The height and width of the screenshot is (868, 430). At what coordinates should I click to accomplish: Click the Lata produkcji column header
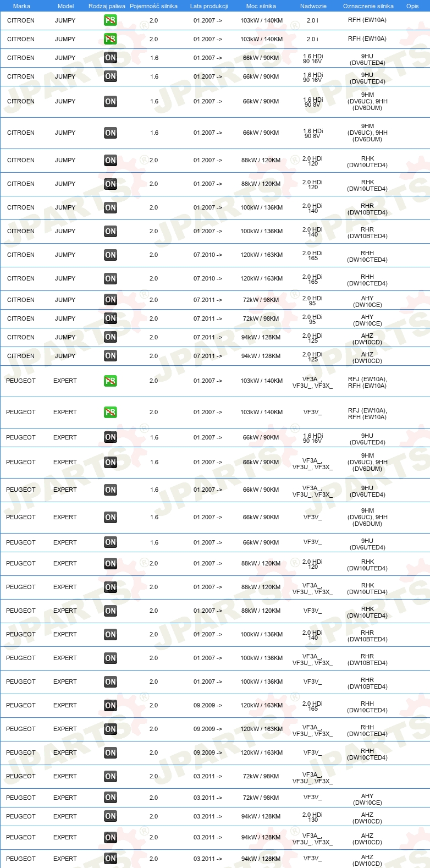coord(209,6)
